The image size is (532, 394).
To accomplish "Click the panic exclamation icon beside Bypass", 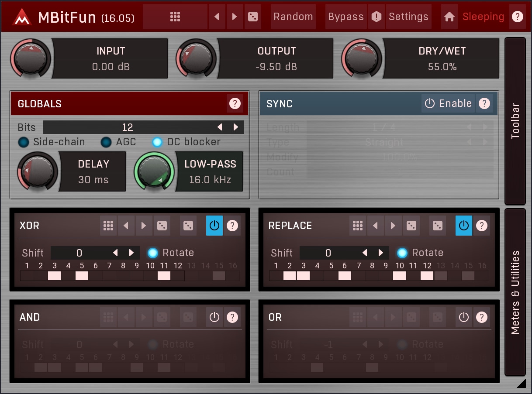I will 376,17.
